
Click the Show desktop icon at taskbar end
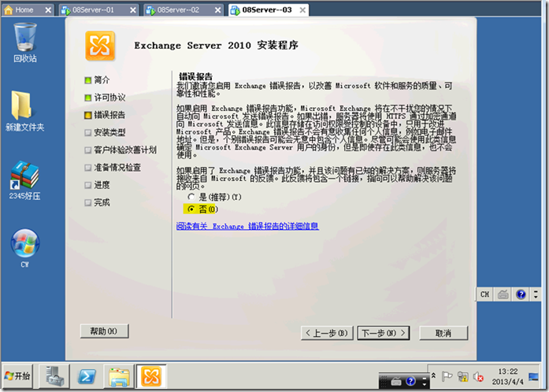tap(534, 376)
